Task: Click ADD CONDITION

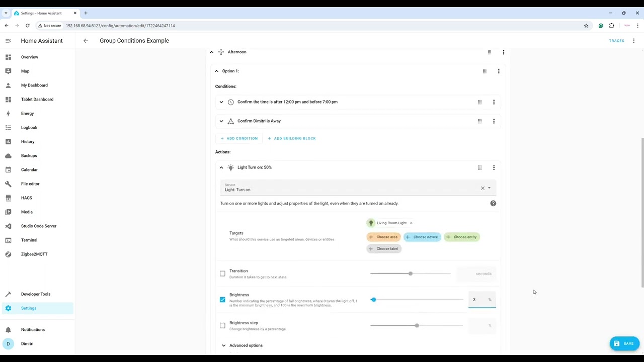Action: [239, 138]
